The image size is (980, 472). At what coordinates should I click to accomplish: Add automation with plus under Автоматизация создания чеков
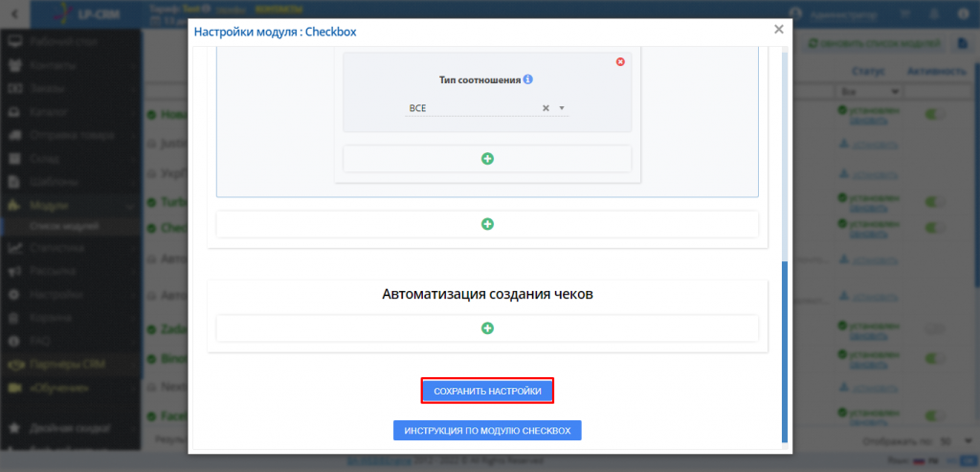(487, 327)
